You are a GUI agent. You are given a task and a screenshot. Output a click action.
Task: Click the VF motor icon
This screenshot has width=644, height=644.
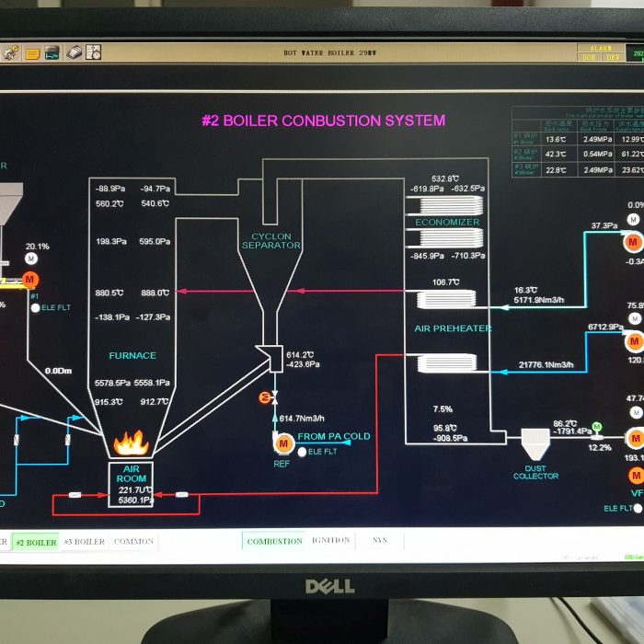[x=636, y=476]
